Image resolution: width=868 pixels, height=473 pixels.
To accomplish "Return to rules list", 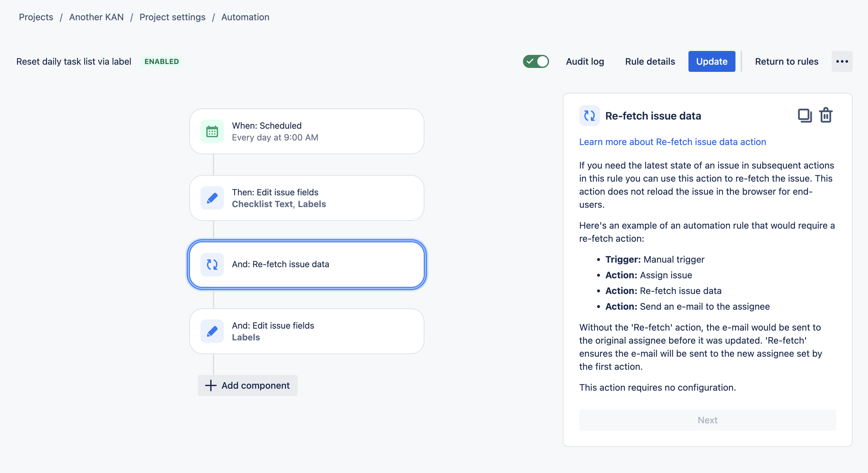I will (x=786, y=61).
